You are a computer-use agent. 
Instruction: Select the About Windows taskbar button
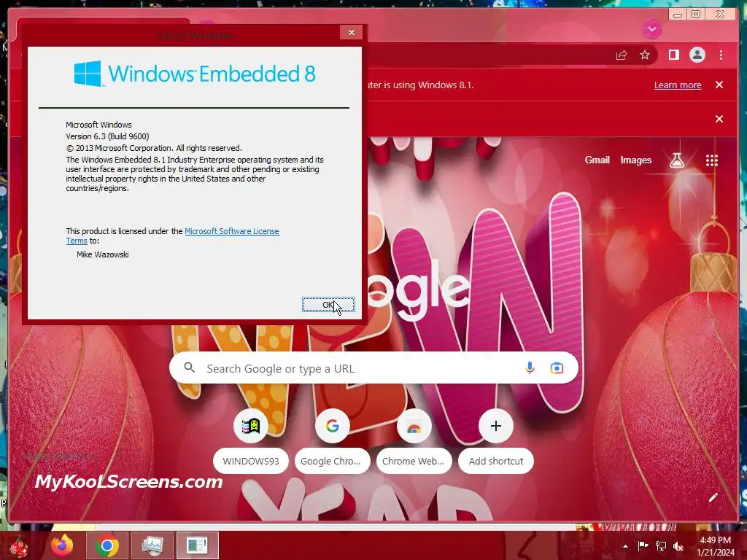(197, 545)
